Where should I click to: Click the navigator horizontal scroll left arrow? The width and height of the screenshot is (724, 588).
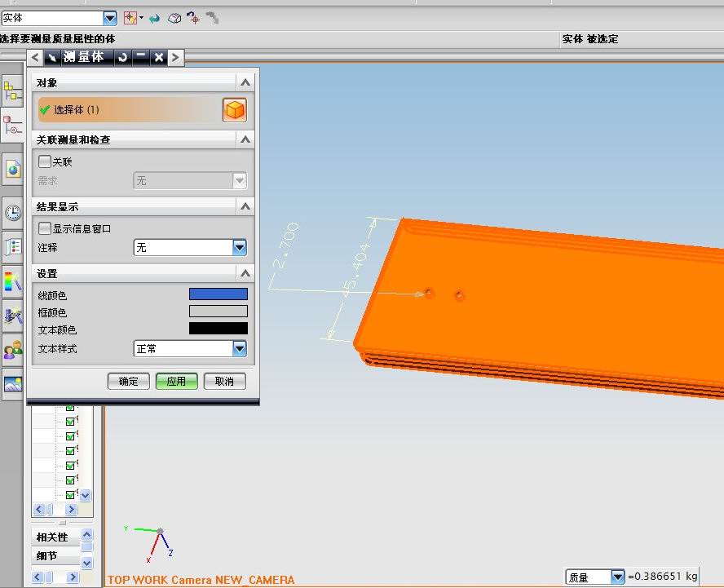(38, 510)
